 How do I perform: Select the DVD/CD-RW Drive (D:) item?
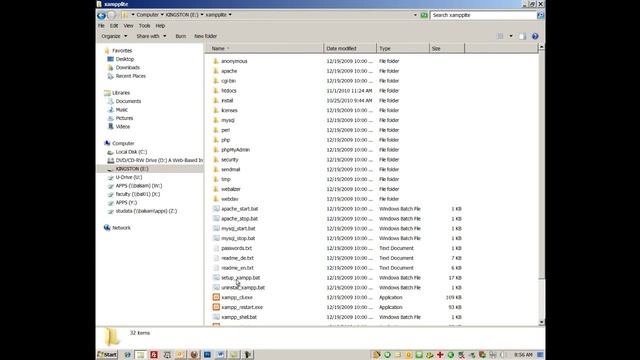(159, 160)
